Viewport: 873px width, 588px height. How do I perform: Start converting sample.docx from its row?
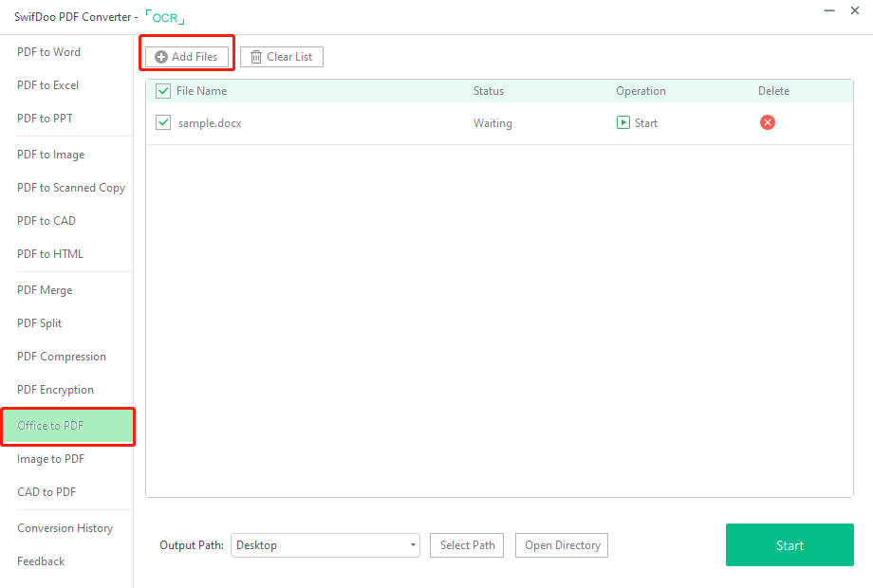637,122
